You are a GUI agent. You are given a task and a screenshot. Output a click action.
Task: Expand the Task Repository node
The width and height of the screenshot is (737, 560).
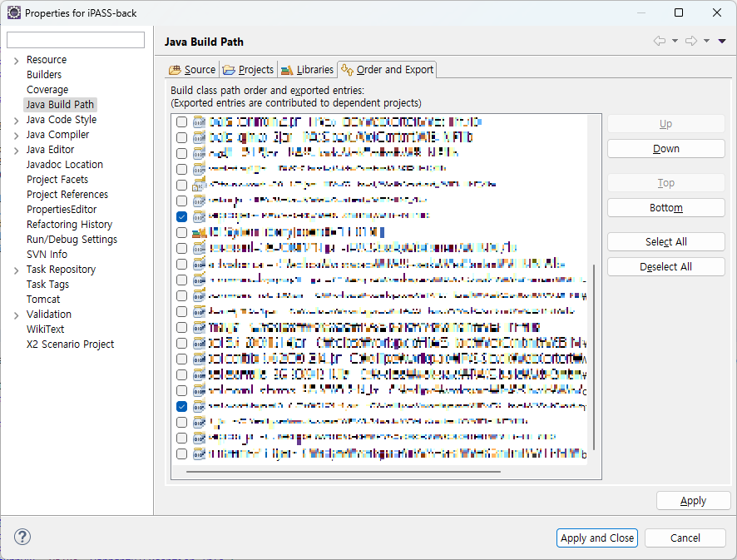pyautogui.click(x=16, y=270)
